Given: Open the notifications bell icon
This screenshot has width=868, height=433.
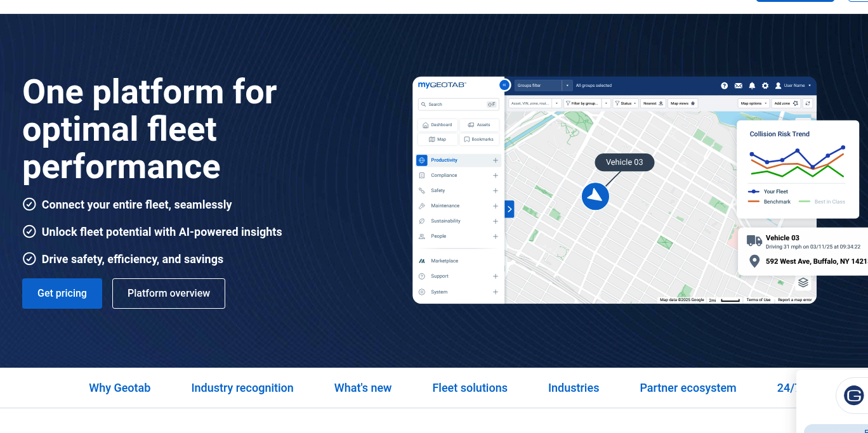Looking at the screenshot, I should coord(752,86).
